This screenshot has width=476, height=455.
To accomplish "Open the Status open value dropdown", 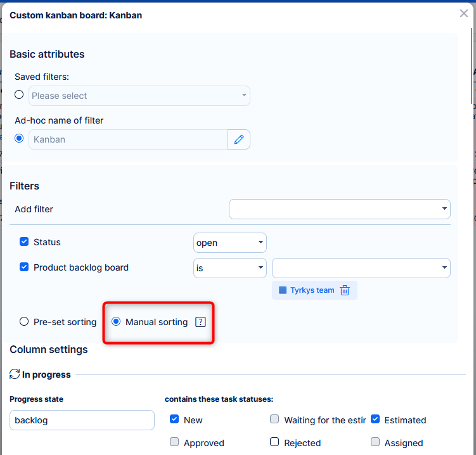I will (x=229, y=243).
